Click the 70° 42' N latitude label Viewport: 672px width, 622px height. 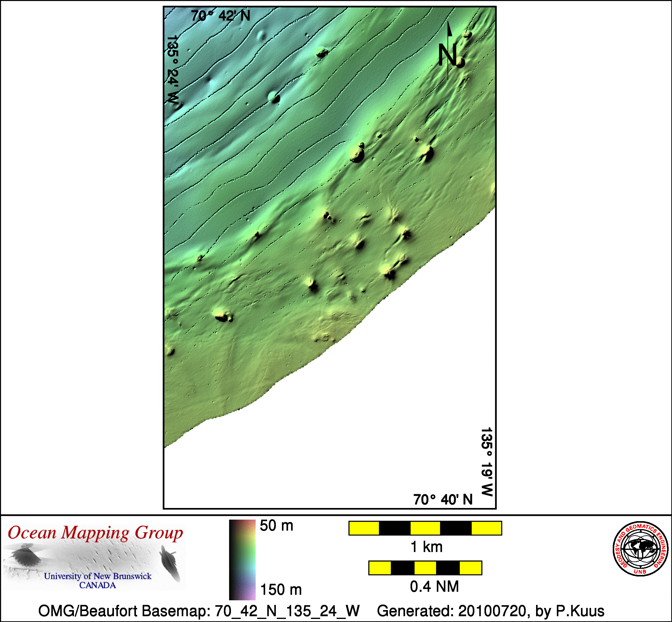click(x=221, y=16)
